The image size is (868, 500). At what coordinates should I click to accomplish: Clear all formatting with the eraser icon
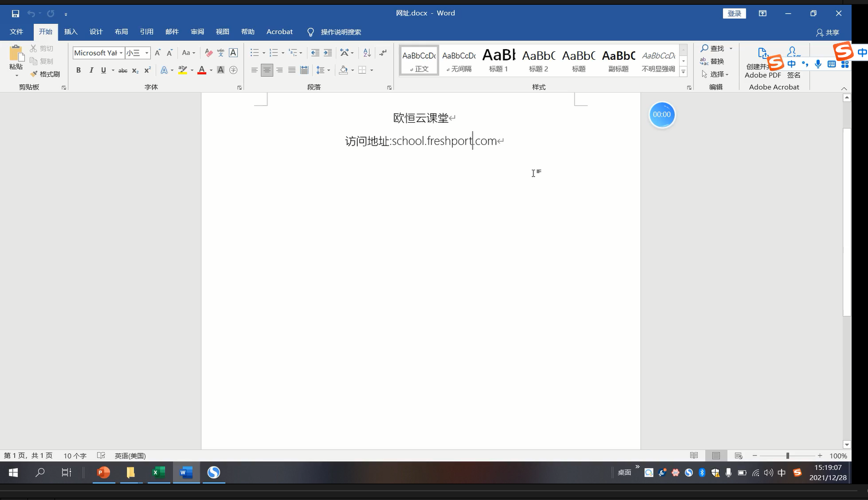pyautogui.click(x=209, y=53)
